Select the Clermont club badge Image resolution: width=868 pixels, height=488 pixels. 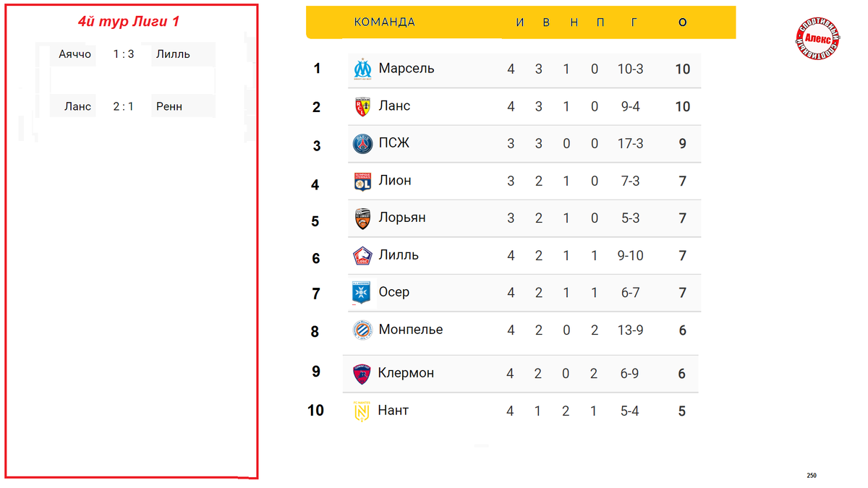[x=362, y=374]
